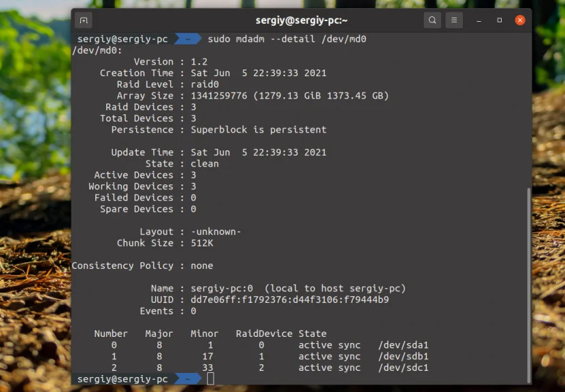Click the sudo mdadm --detail /dev/md0 command

287,39
